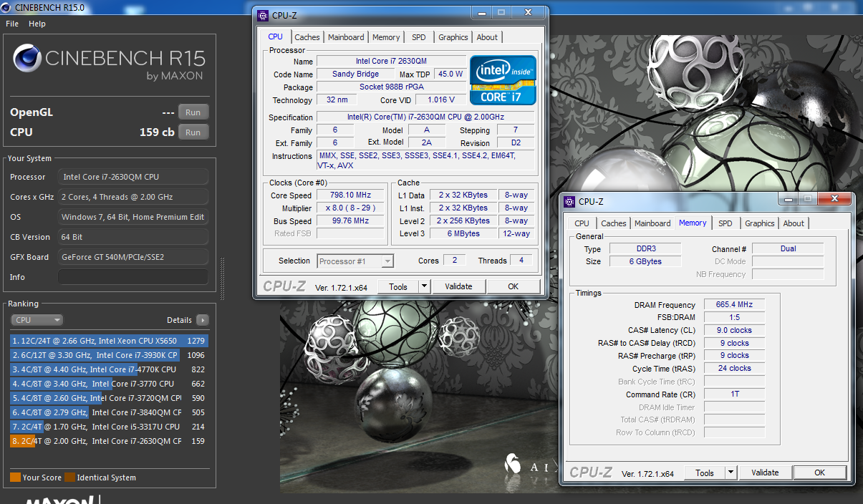
Task: Switch to About tab in Memory CPU-Z window
Action: [794, 223]
